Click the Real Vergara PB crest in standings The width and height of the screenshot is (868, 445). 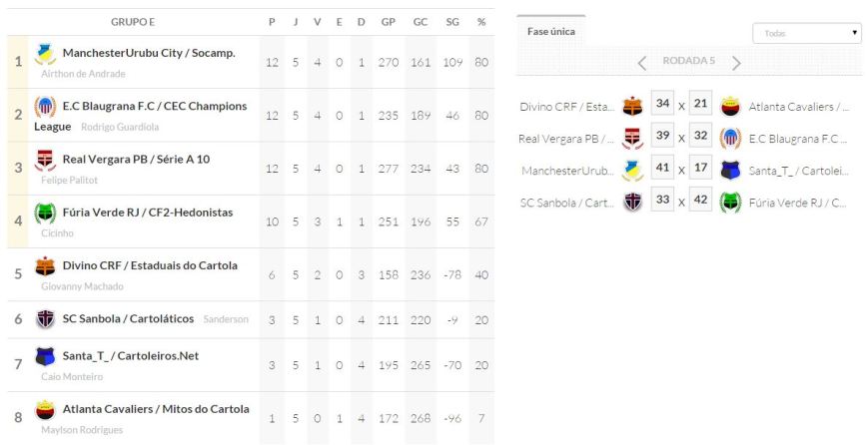pyautogui.click(x=45, y=160)
